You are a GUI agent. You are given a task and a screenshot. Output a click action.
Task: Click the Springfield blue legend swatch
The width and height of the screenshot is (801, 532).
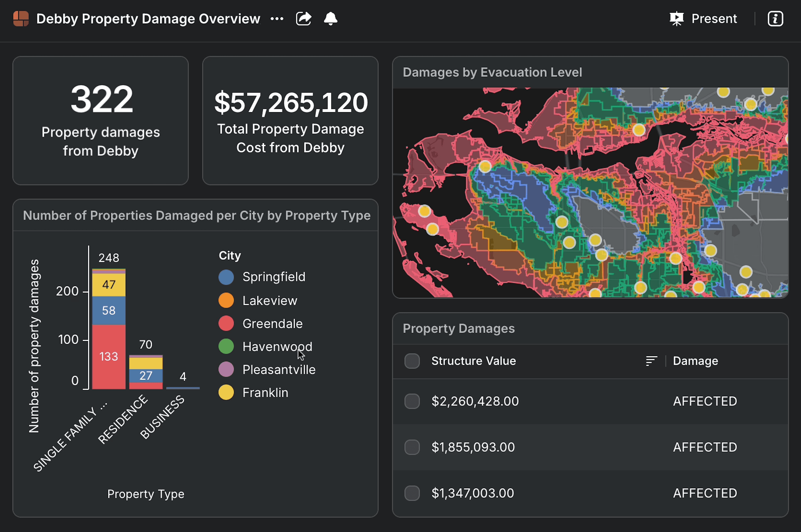(226, 277)
